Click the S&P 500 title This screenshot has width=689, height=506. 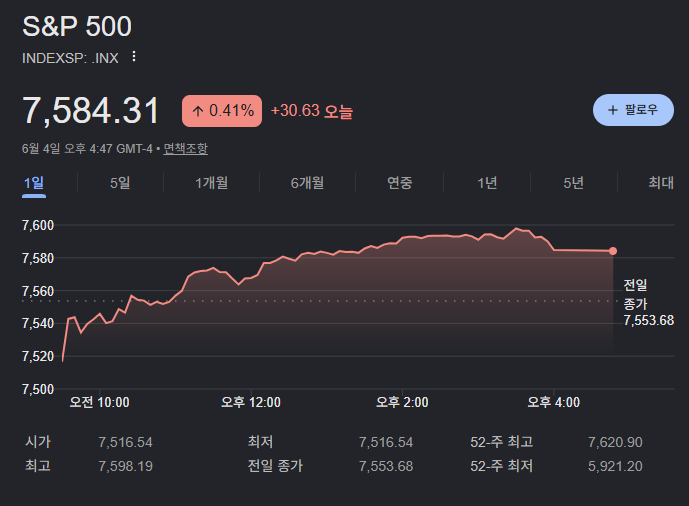click(77, 26)
